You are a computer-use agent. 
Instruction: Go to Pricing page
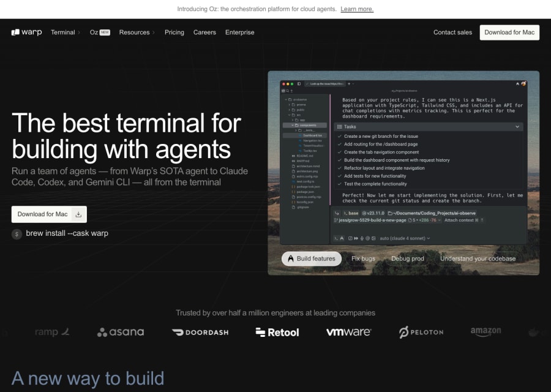(174, 32)
